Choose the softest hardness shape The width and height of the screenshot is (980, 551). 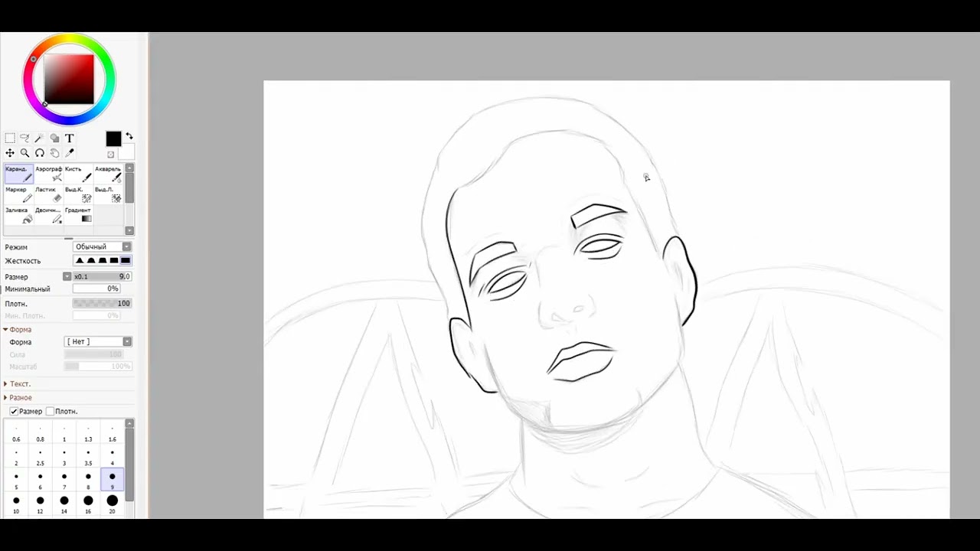pos(80,261)
